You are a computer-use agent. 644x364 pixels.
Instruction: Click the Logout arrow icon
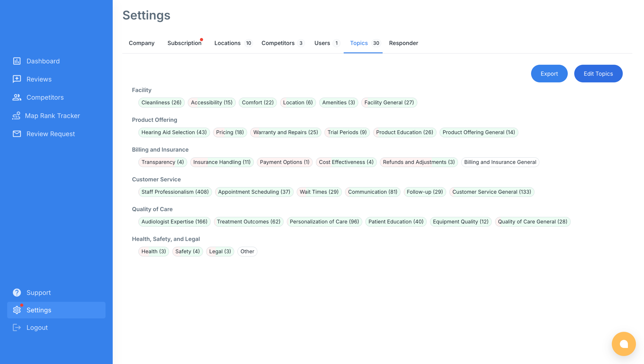click(17, 327)
